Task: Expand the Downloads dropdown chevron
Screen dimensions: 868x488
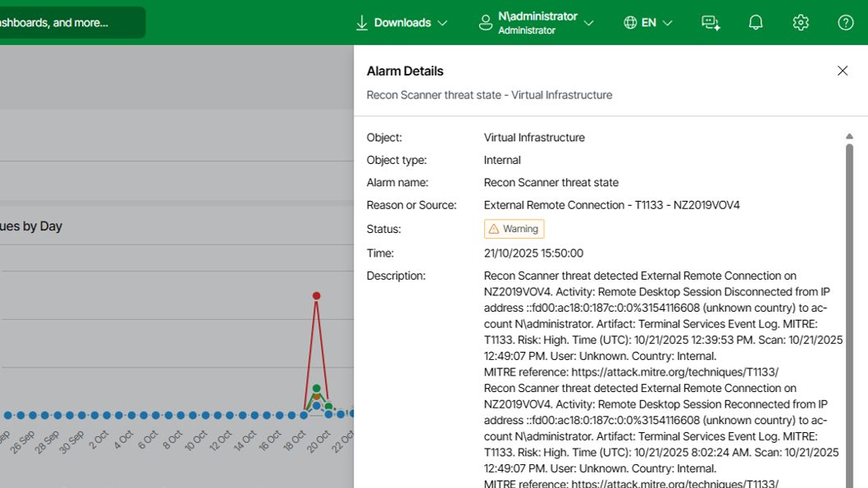Action: point(443,23)
